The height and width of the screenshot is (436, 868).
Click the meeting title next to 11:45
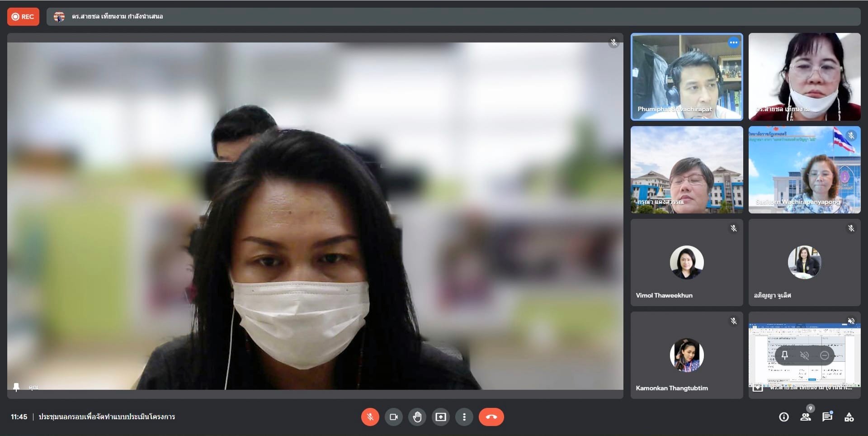(107, 417)
